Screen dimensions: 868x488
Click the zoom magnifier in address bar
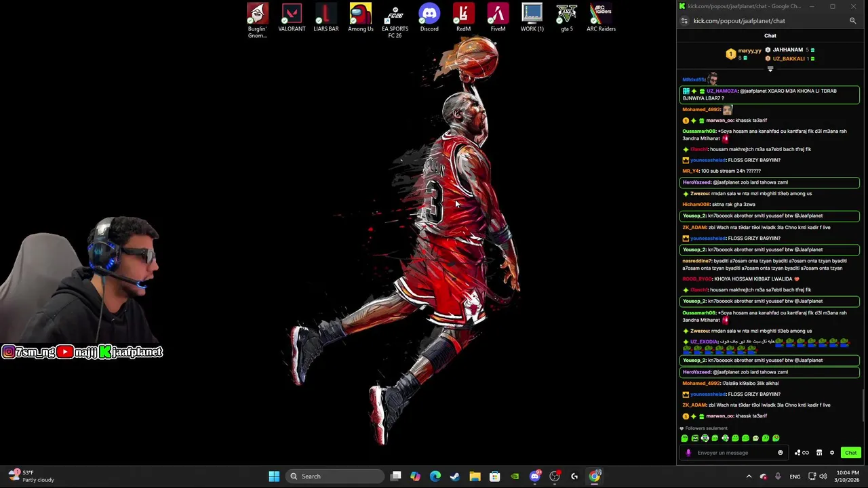pyautogui.click(x=852, y=21)
